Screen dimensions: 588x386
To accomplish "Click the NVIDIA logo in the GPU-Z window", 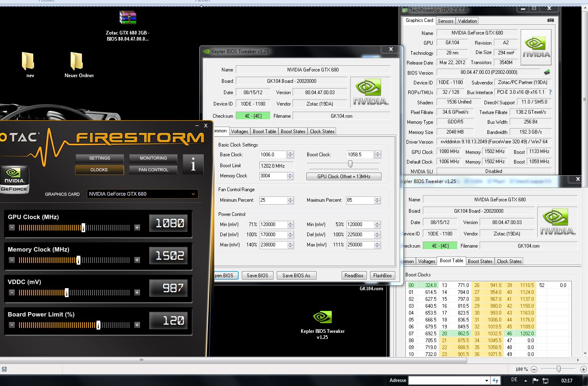I will pos(536,47).
